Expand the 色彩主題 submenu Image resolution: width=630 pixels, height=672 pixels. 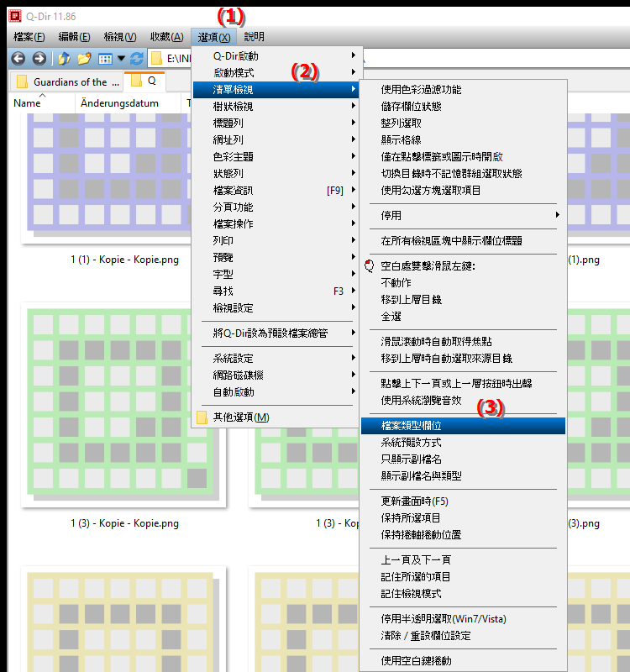[276, 157]
